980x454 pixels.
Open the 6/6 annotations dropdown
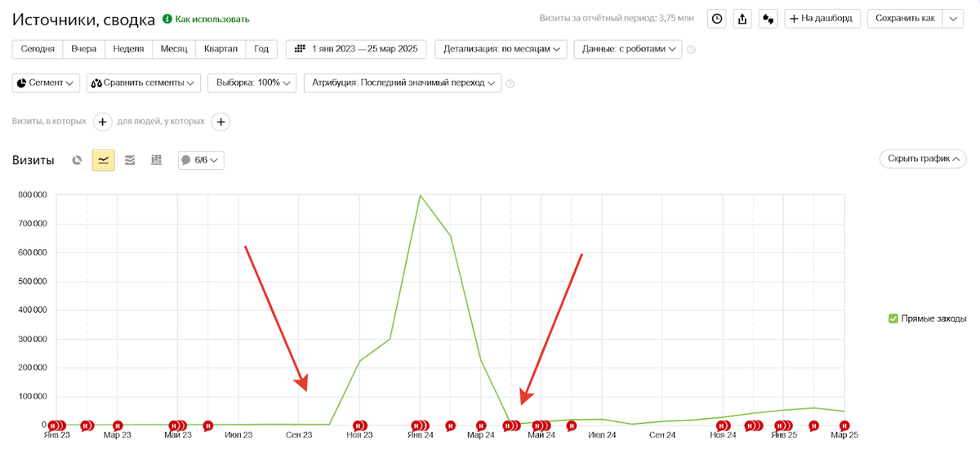point(201,160)
